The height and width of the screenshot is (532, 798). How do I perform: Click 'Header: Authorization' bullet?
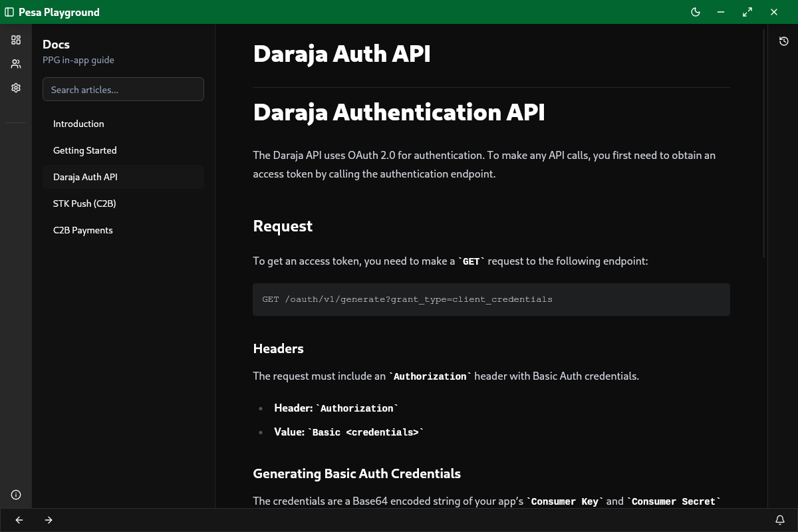[336, 408]
